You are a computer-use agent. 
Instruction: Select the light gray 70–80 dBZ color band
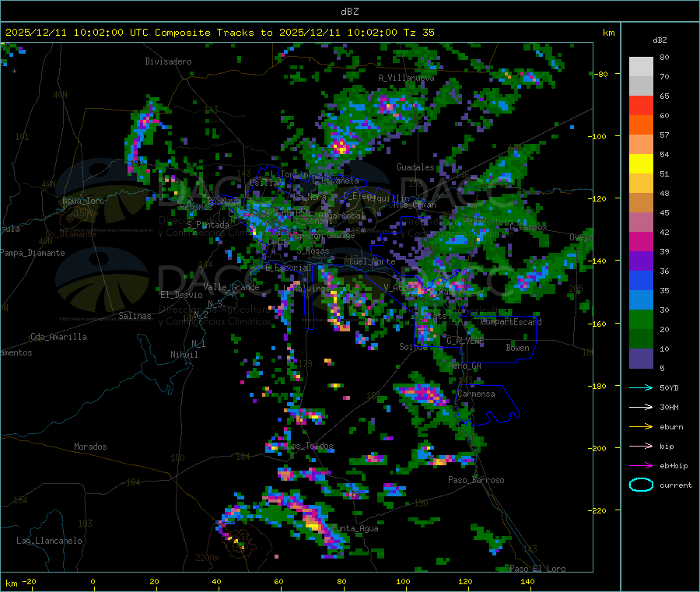pos(641,67)
